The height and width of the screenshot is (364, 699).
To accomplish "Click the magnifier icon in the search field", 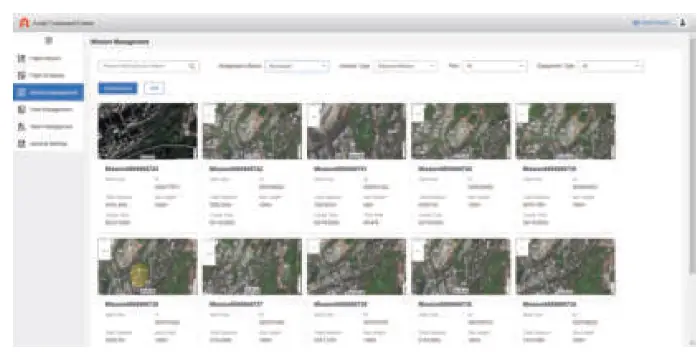I will 192,66.
